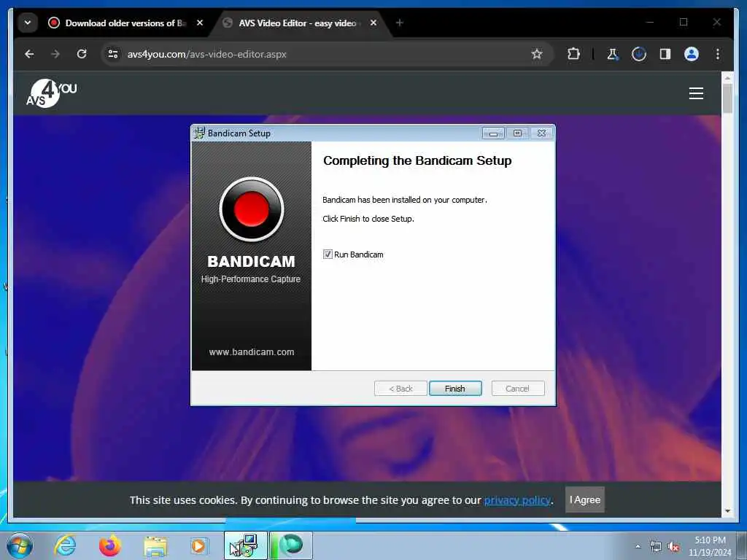Go forward in browser history
The width and height of the screenshot is (747, 560).
pyautogui.click(x=55, y=54)
